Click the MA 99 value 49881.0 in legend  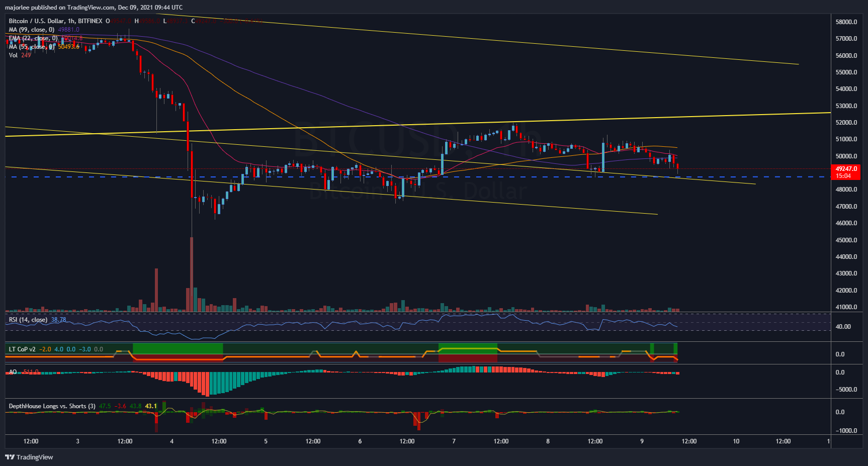coord(69,30)
